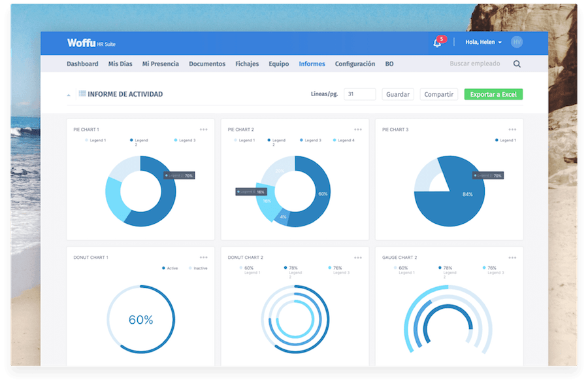Open the Donut Chart 2 options menu
Image resolution: width=588 pixels, height=384 pixels.
click(358, 258)
